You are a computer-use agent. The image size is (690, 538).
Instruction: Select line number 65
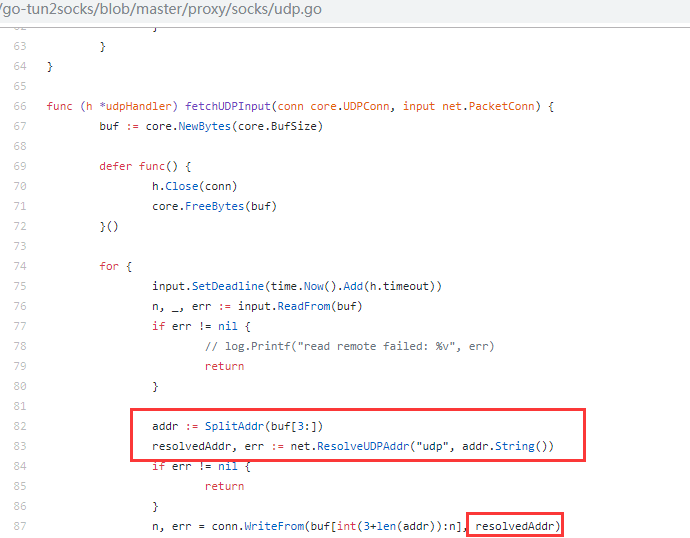[x=20, y=86]
